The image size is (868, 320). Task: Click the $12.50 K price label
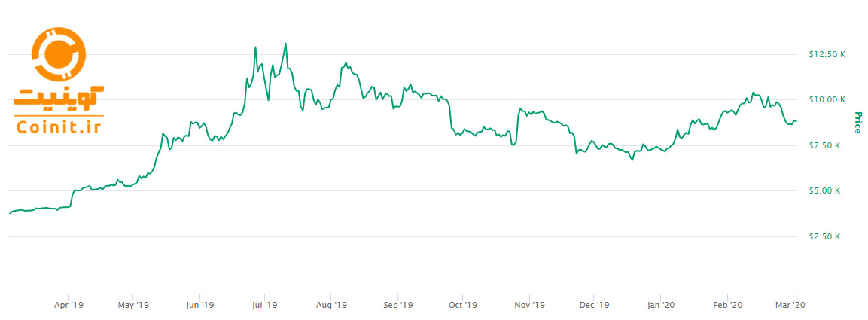(825, 54)
